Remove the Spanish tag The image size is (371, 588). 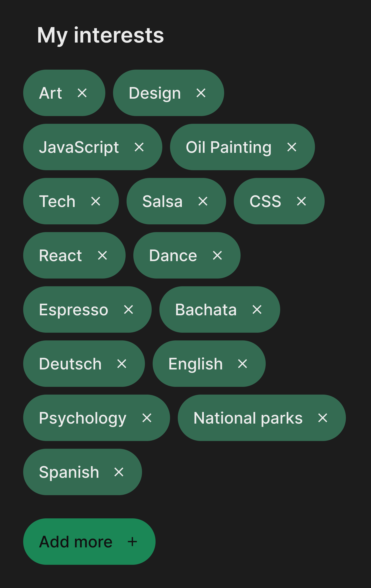coord(119,472)
